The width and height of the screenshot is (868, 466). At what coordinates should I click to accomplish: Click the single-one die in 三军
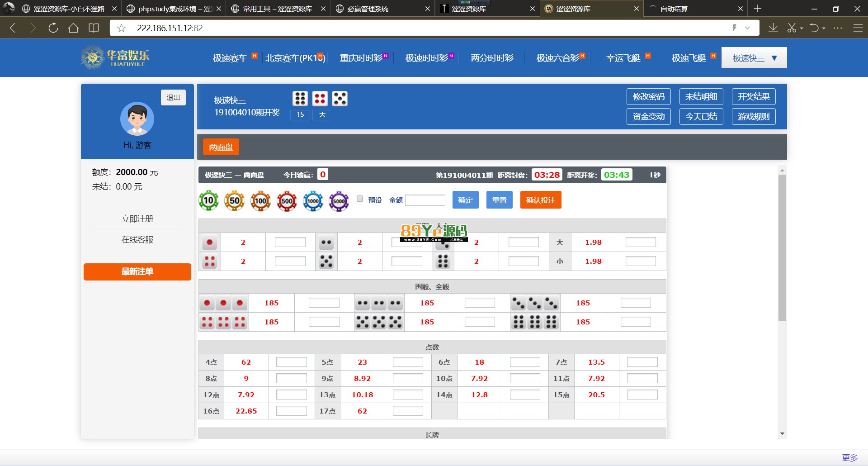pos(209,243)
